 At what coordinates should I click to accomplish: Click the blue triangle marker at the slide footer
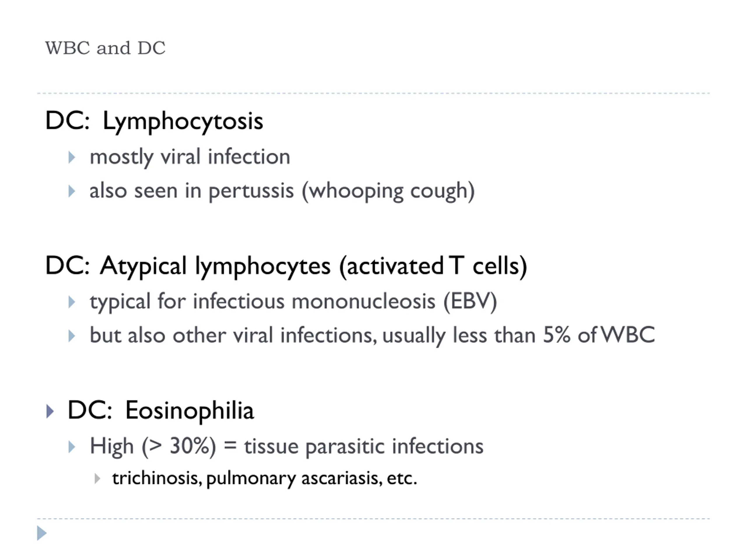pyautogui.click(x=41, y=533)
